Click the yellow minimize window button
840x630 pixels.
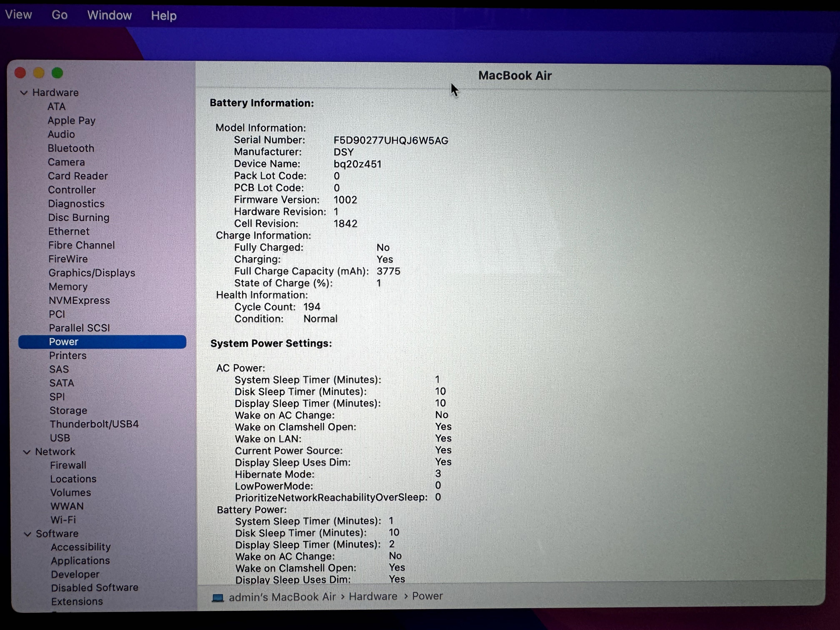(39, 73)
